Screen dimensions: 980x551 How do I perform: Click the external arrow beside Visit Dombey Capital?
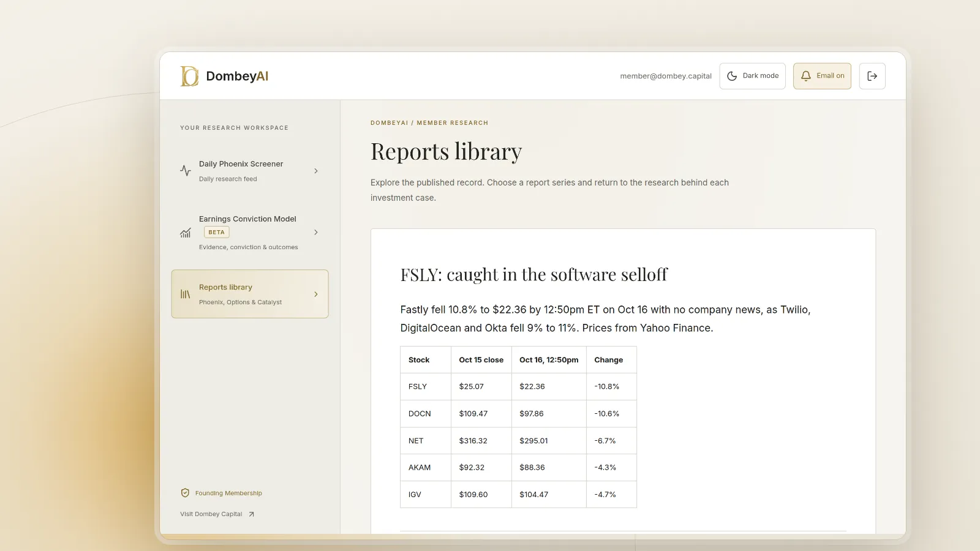coord(251,514)
